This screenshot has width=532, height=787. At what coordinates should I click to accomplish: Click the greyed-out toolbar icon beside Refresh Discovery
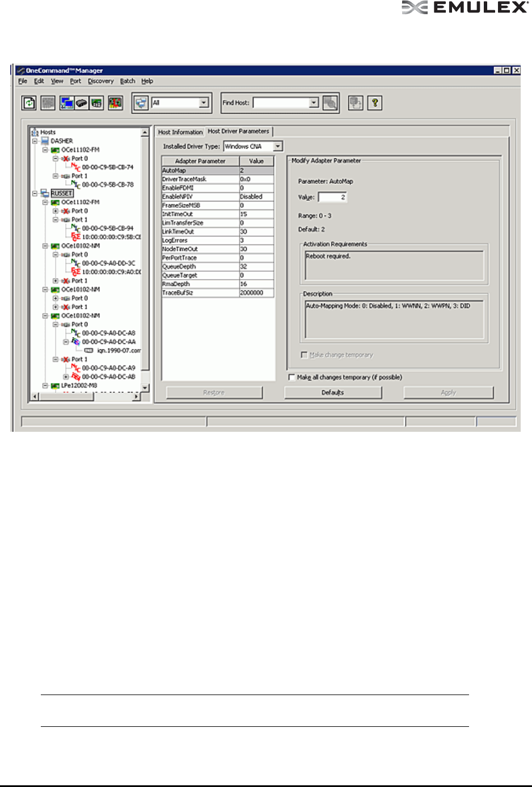click(48, 103)
